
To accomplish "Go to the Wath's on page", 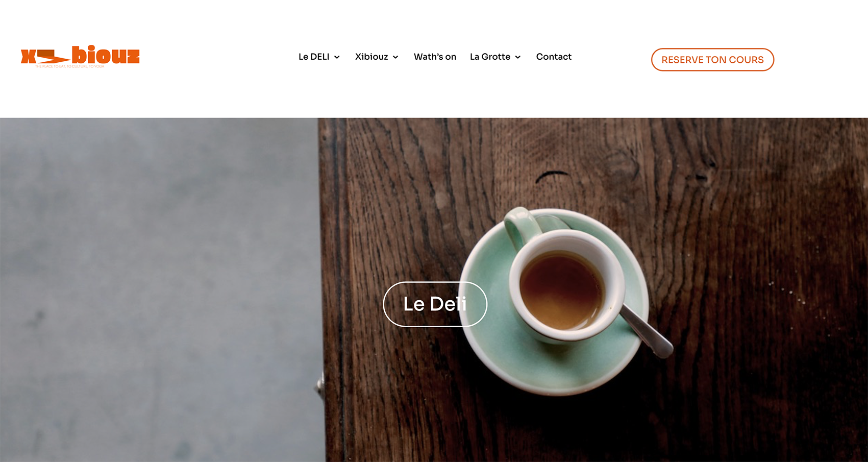I will [x=435, y=57].
